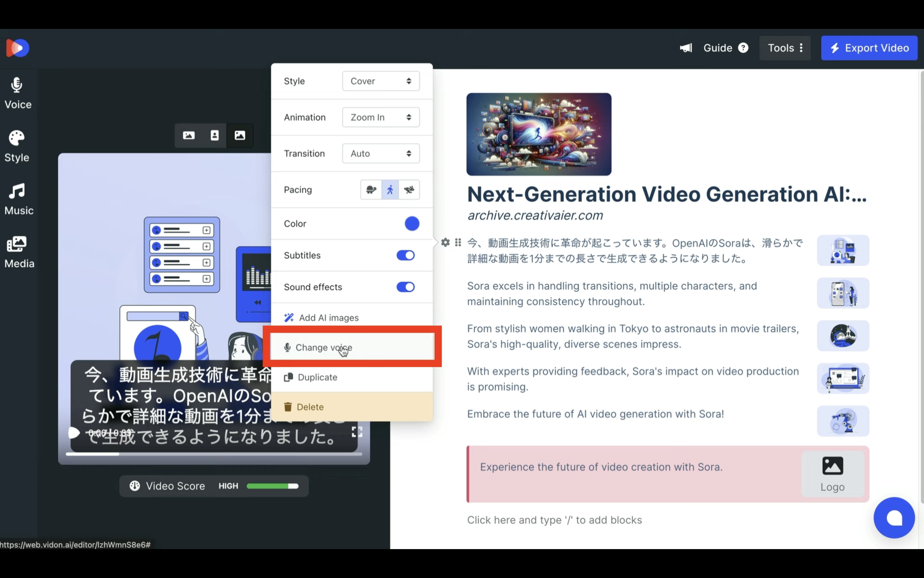Open the Animation dropdown showing Zoom In
The width and height of the screenshot is (924, 578).
pos(381,117)
